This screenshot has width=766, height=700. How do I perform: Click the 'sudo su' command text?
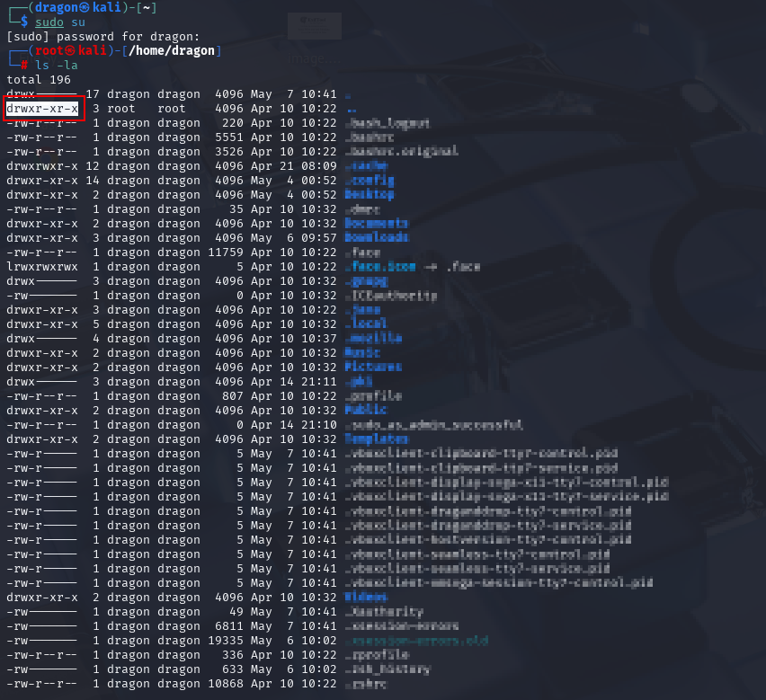60,22
